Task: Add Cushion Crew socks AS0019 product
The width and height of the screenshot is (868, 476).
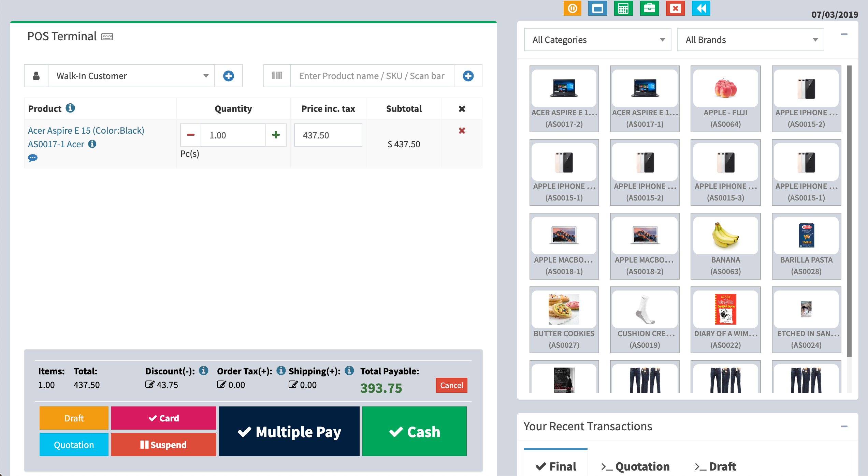Action: point(645,320)
